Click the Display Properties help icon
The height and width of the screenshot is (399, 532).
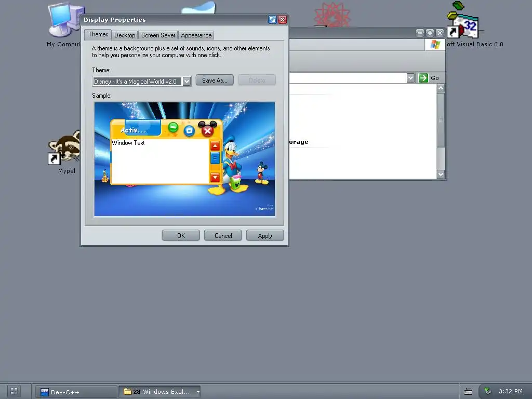coord(272,20)
